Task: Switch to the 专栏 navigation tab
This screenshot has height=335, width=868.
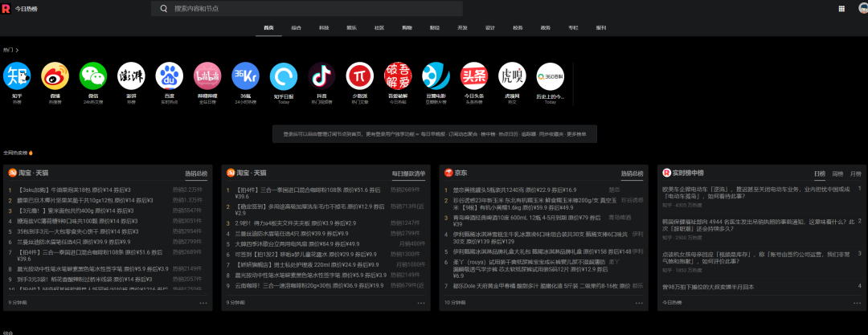Action: pos(573,27)
